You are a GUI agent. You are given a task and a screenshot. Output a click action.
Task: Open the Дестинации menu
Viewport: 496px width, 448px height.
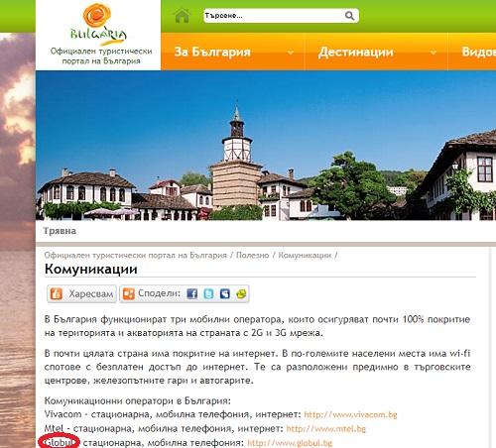356,52
